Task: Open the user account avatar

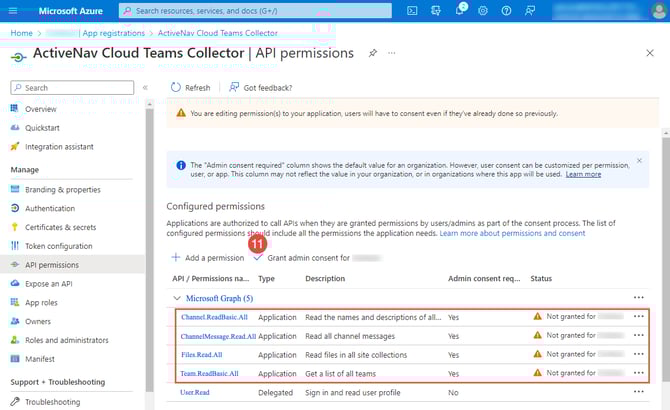Action: [x=659, y=11]
